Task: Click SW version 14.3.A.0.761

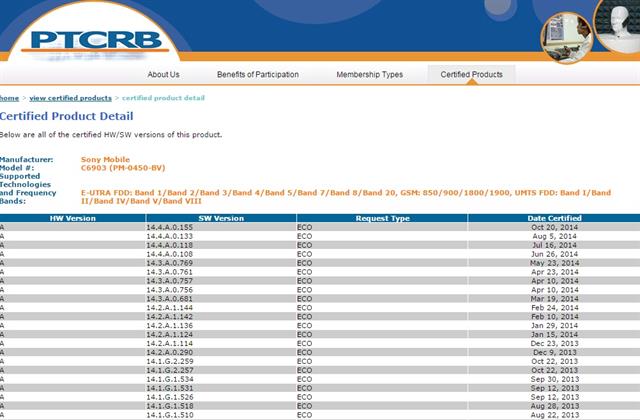Action: pyautogui.click(x=170, y=272)
